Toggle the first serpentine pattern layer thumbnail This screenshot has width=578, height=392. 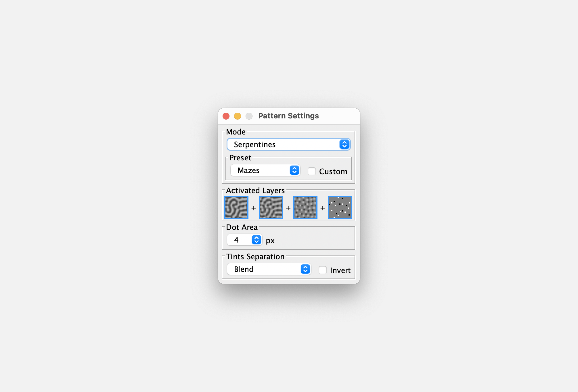point(236,207)
